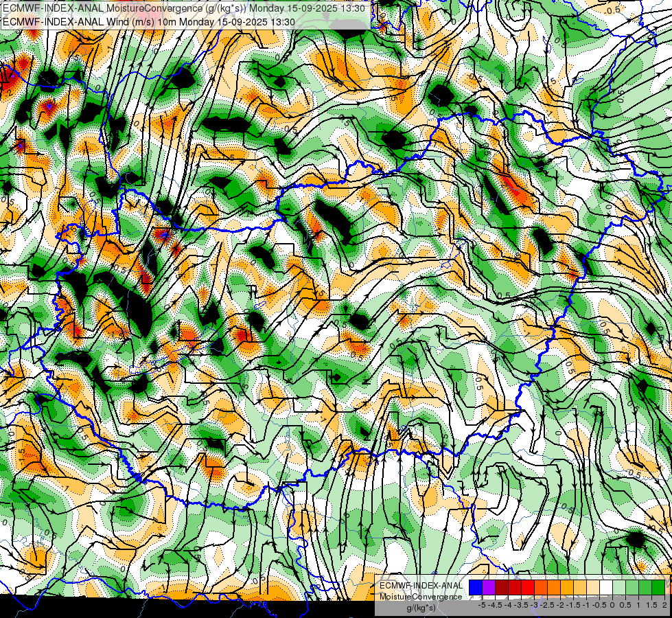This screenshot has width=672, height=618.
Task: Click legend tick value 0
Action: [612, 605]
